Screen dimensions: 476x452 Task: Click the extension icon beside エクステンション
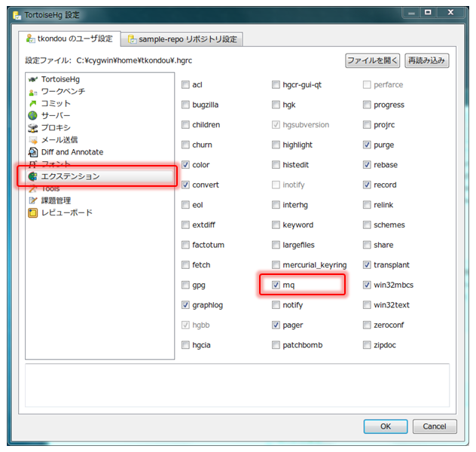[33, 177]
